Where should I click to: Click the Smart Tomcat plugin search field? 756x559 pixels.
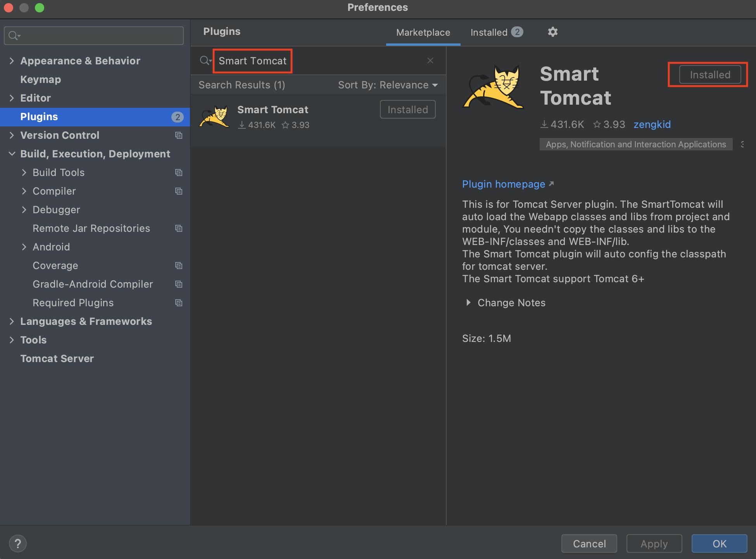point(318,60)
